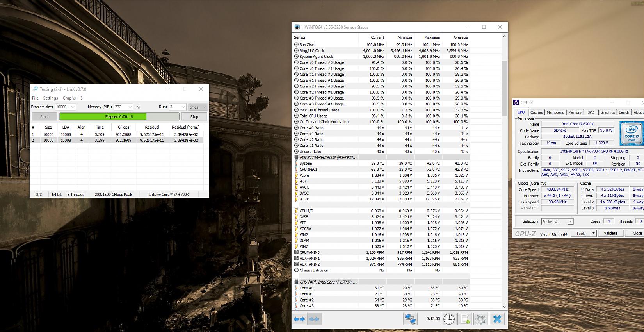Open the Run count dropdown

[183, 107]
